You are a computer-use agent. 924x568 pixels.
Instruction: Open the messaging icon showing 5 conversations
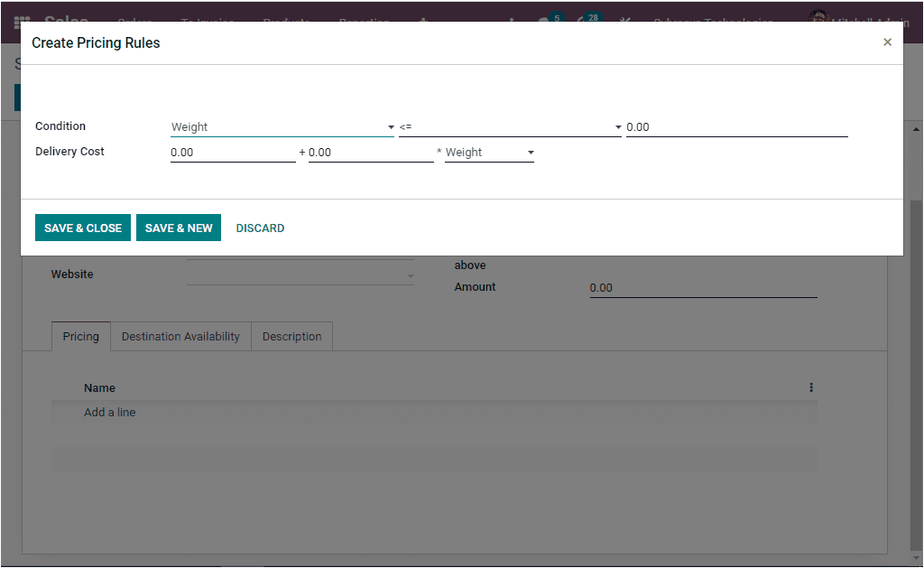(547, 19)
